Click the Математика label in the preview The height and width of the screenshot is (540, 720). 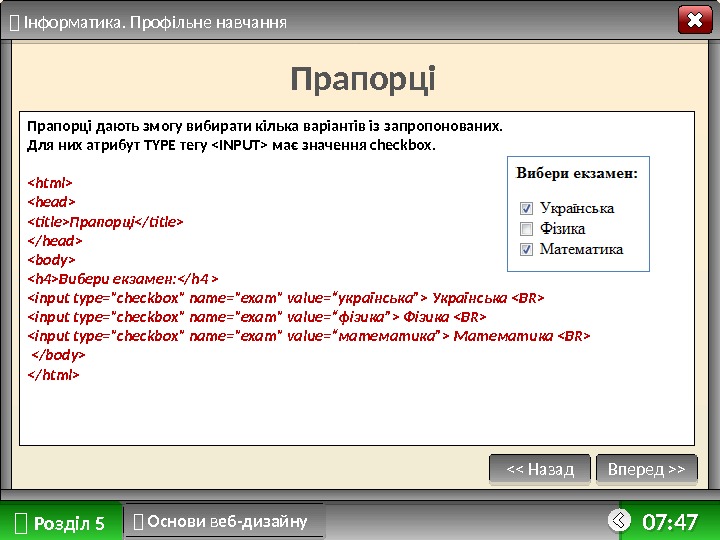click(x=581, y=249)
